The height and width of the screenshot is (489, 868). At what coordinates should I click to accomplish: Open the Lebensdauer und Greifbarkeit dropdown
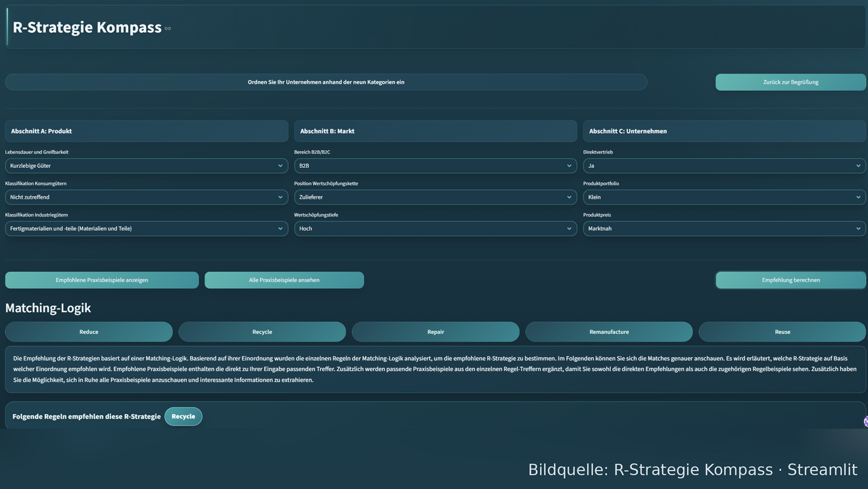147,166
